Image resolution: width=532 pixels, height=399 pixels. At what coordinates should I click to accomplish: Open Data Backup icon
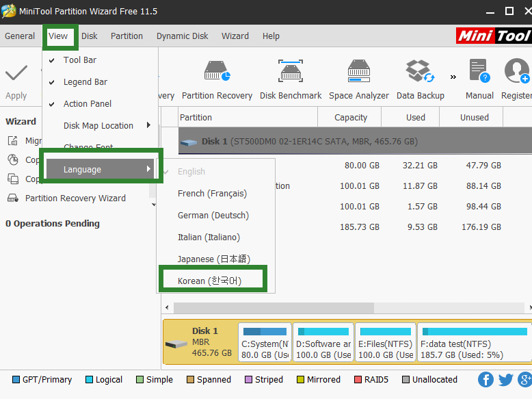coord(420,70)
